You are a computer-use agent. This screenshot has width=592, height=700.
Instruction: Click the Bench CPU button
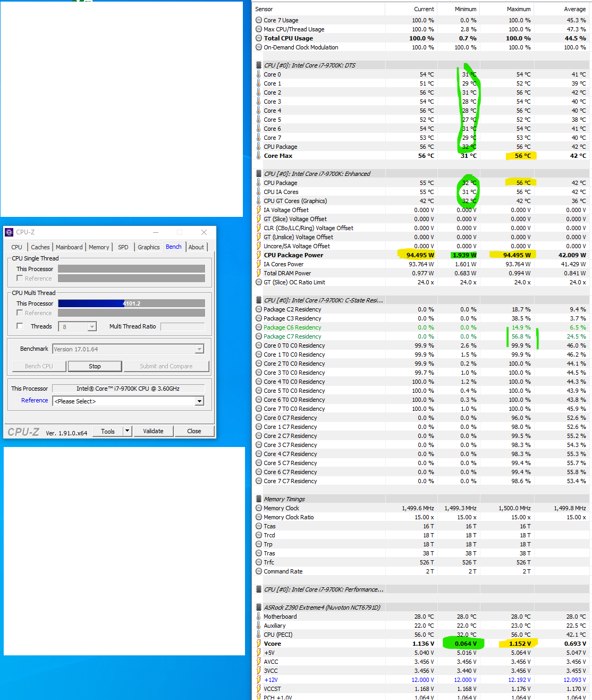(x=39, y=366)
